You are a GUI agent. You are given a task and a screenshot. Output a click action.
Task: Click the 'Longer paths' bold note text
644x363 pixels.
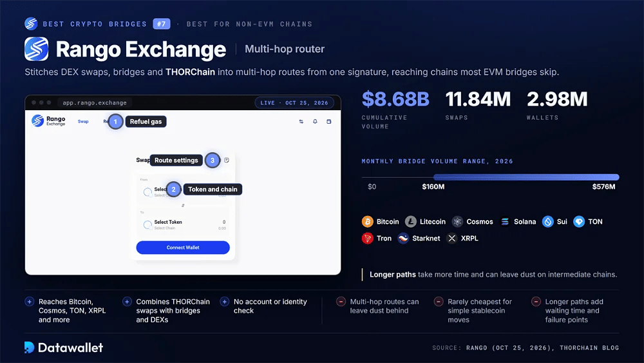point(393,274)
